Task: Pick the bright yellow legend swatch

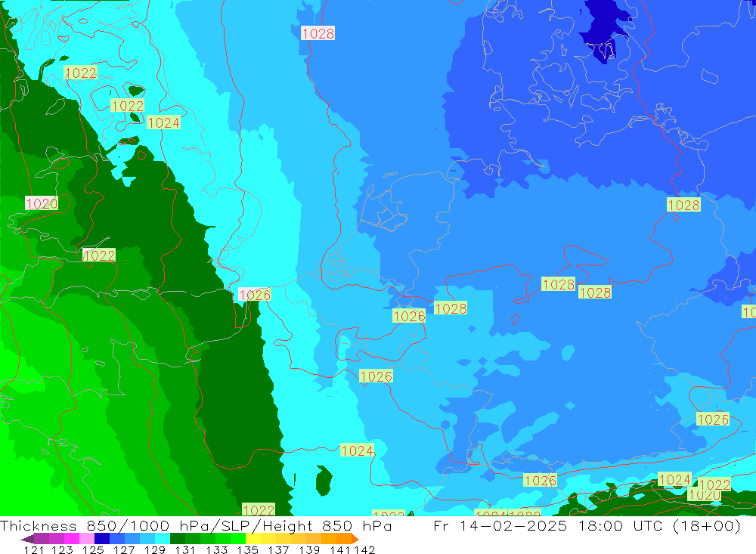Action: click(253, 539)
